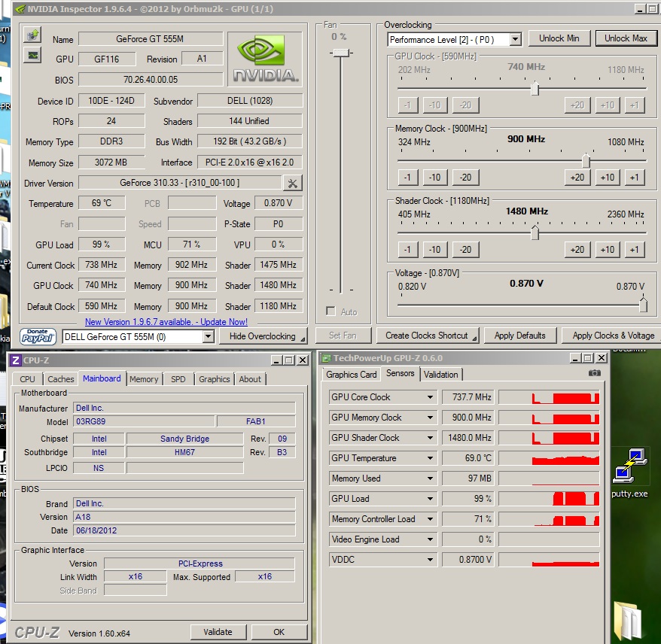This screenshot has height=644, width=661.
Task: Click the CPU-Z title bar logo
Action: [x=16, y=360]
